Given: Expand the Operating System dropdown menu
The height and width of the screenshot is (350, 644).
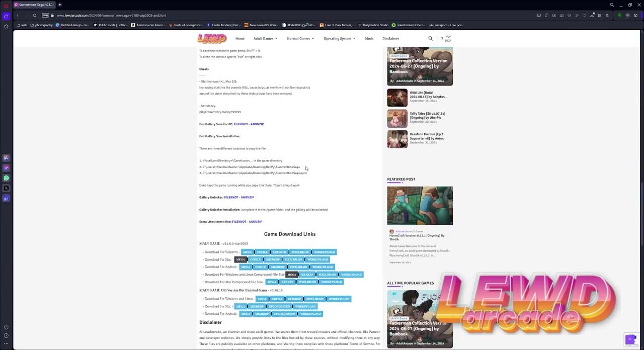Looking at the screenshot, I should coord(339,39).
